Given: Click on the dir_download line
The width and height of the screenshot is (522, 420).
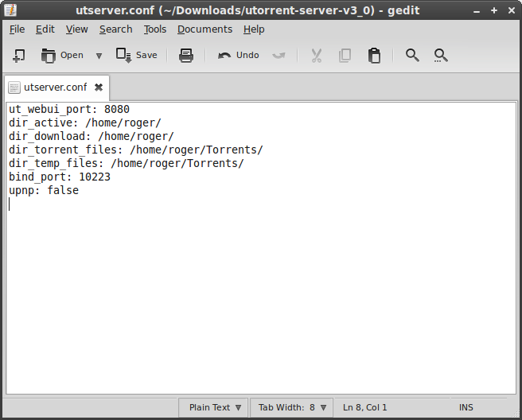Looking at the screenshot, I should click(x=92, y=137).
